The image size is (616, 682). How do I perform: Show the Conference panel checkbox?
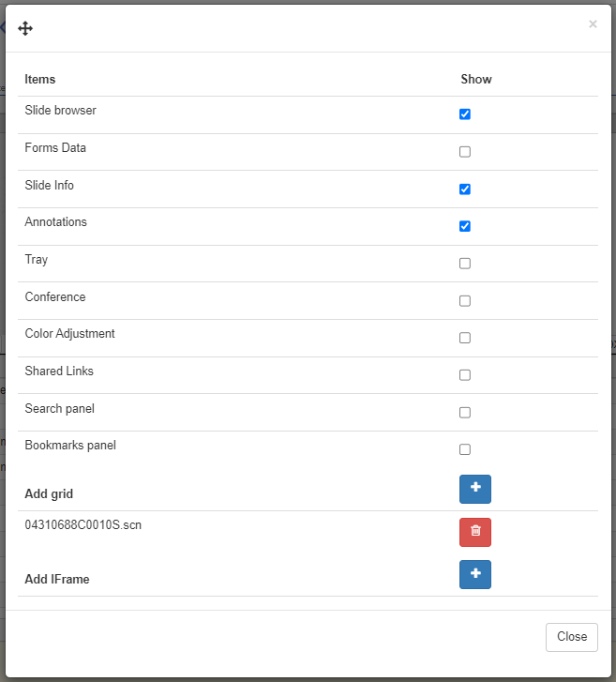tap(465, 301)
